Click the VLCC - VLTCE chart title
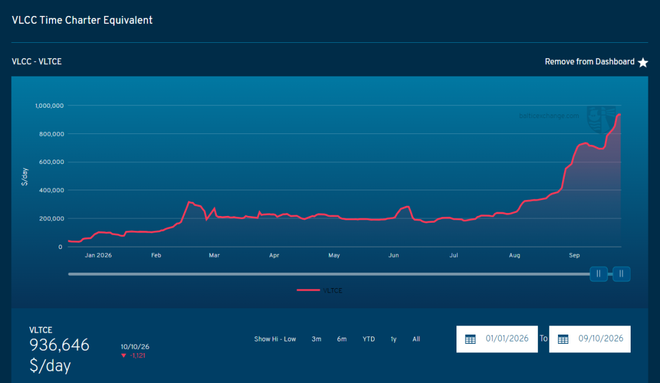This screenshot has height=383, width=660. point(37,62)
